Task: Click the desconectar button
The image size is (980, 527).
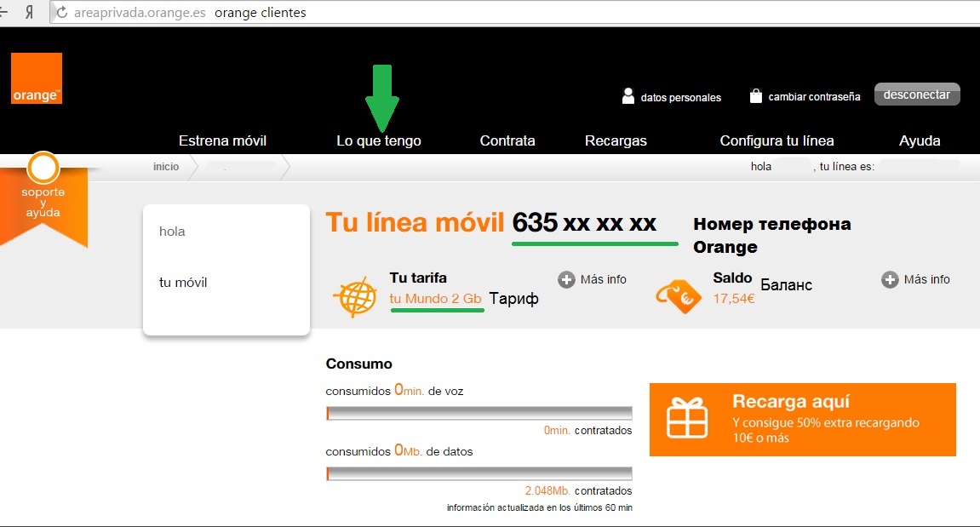Action: 917,95
